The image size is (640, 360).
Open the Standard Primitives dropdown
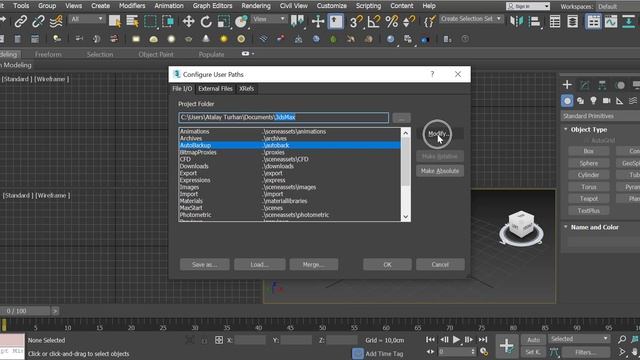tap(600, 116)
